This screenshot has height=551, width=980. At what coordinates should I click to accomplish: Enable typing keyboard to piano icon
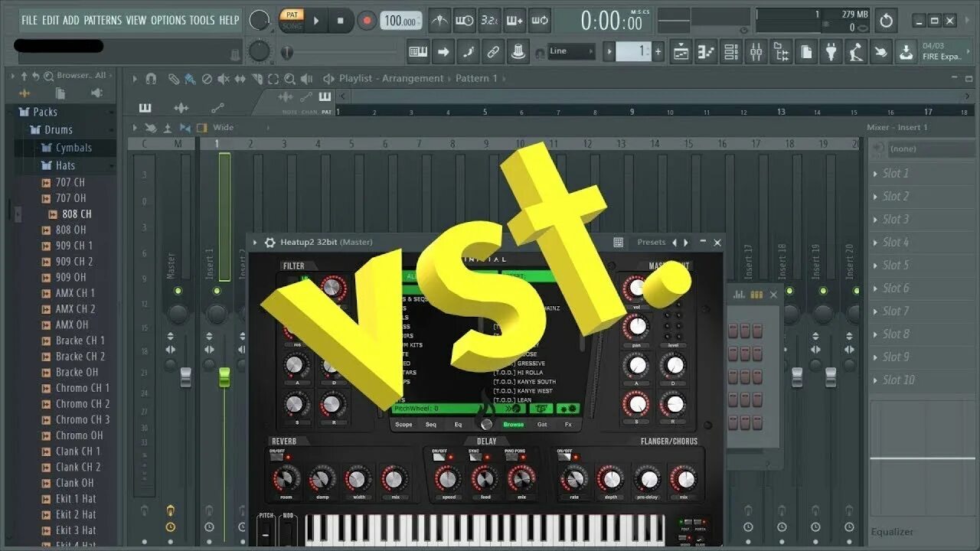click(x=418, y=52)
